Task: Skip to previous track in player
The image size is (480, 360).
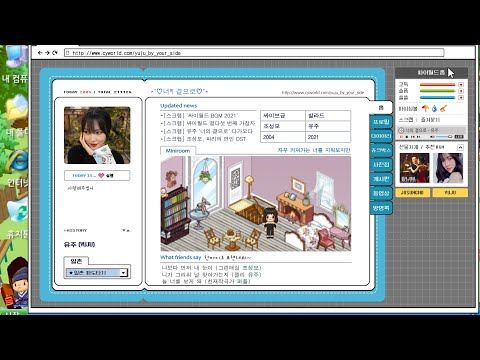Action: coord(413,137)
